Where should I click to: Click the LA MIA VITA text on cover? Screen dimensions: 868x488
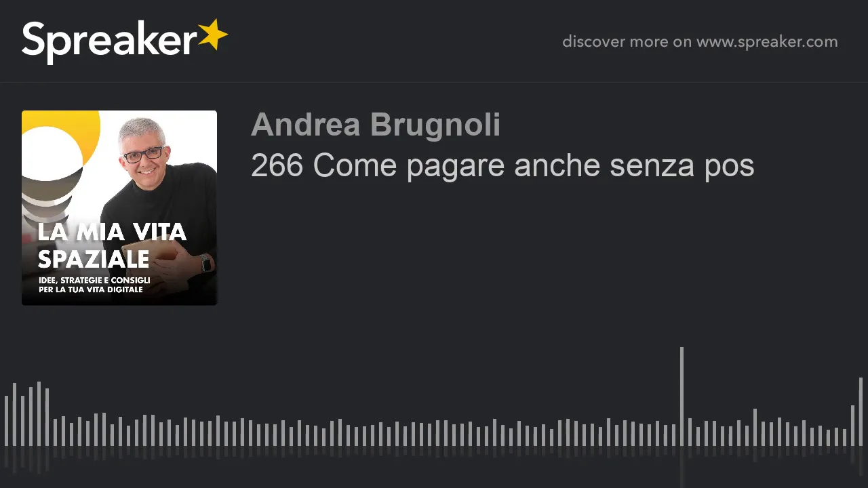pyautogui.click(x=112, y=232)
